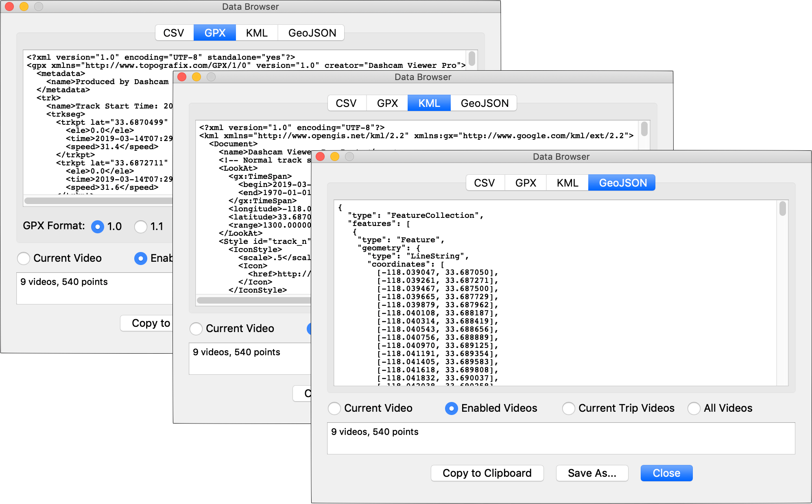This screenshot has height=504, width=812.
Task: Click the Copy to Clipboard button
Action: pyautogui.click(x=487, y=473)
